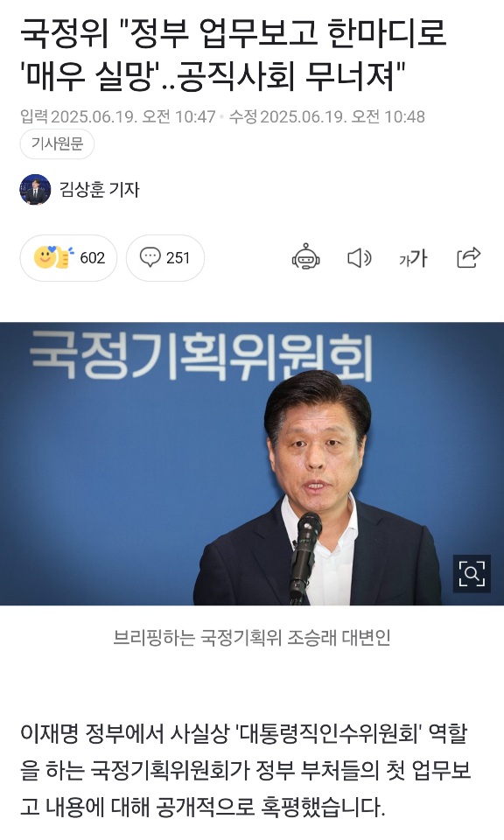Tap the share arrow icon
Screen dimensions: 504x840
[x=469, y=257]
